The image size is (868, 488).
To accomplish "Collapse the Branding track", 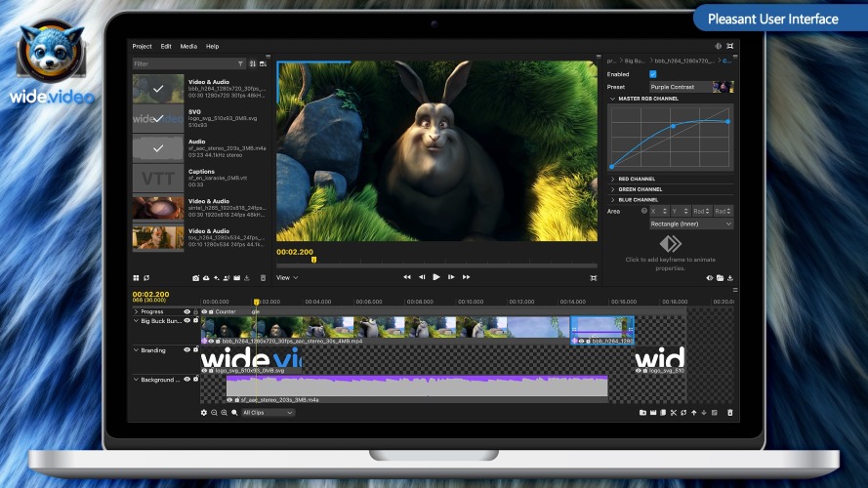I will [136, 349].
